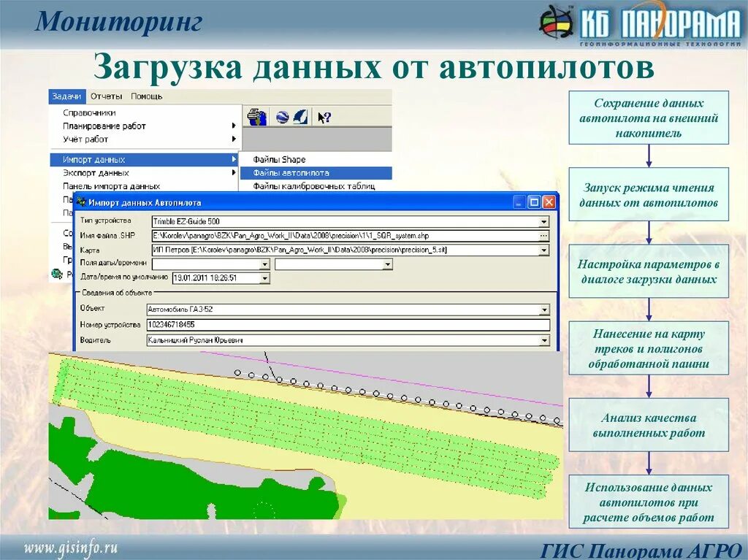Click the print icon in toolbar
This screenshot has width=748, height=560.
click(x=258, y=117)
